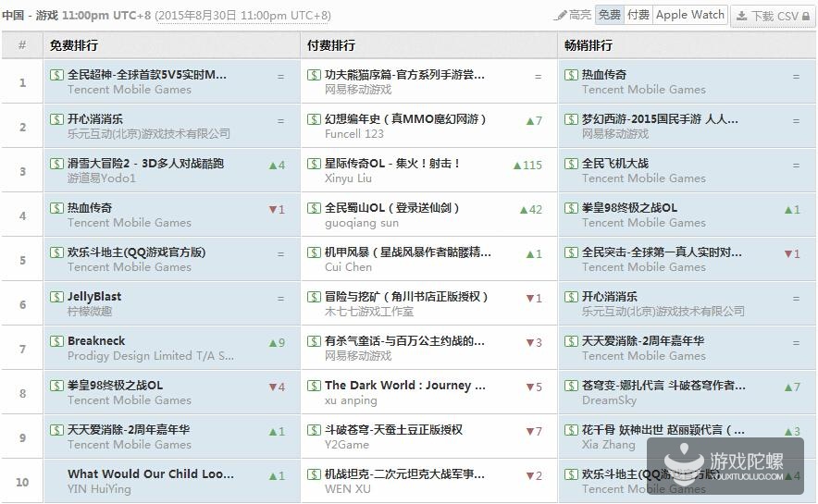Click the # rank column header
This screenshot has width=818, height=504.
(x=22, y=45)
